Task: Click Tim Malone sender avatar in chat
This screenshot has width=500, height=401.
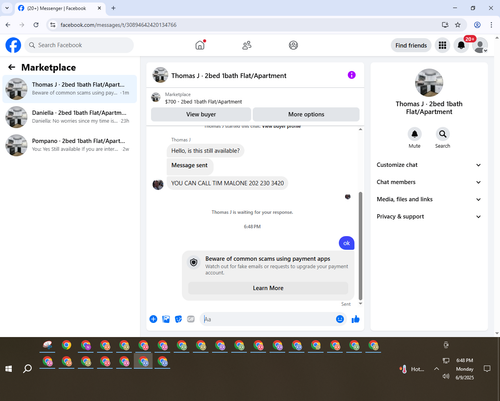Action: (158, 184)
